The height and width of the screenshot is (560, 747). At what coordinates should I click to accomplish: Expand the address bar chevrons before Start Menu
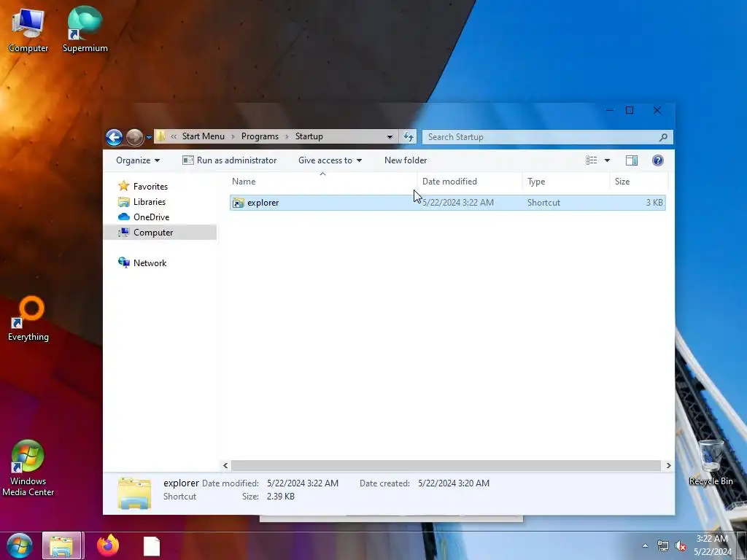tap(174, 136)
